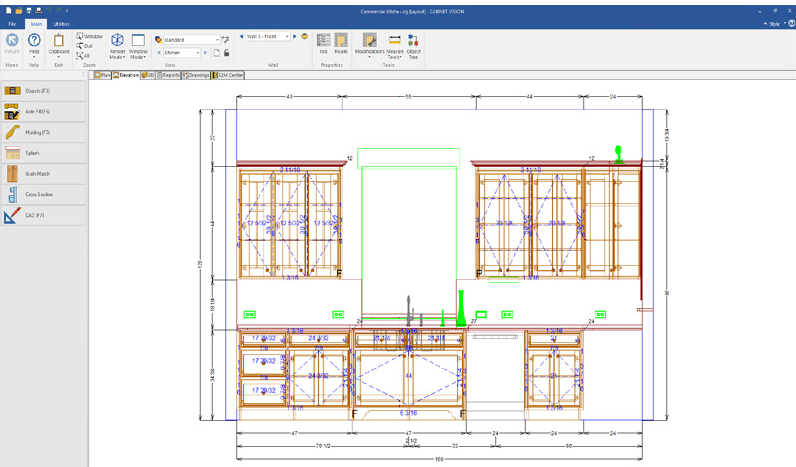Switch to the Utilities ribbon tab

click(x=62, y=23)
